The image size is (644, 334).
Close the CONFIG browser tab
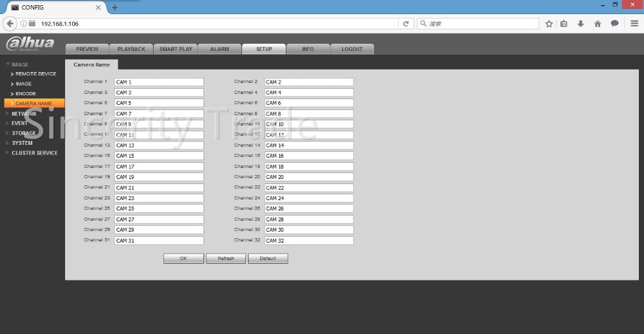pos(98,7)
